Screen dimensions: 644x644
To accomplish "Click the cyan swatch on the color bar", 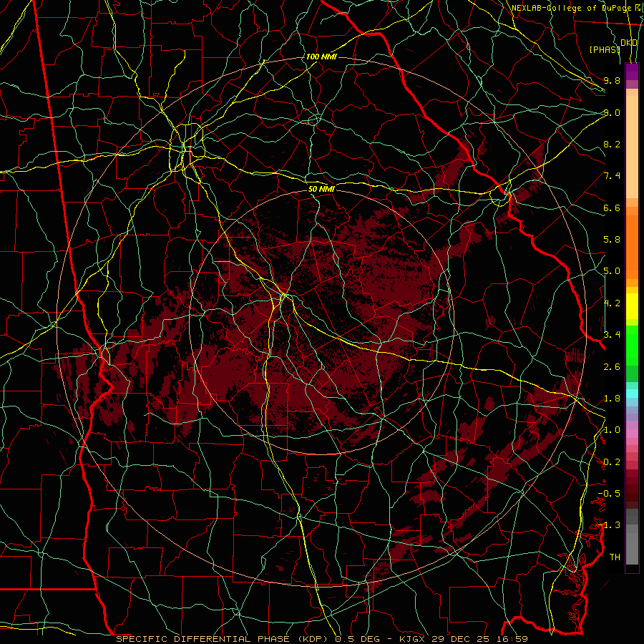I will pos(632,394).
